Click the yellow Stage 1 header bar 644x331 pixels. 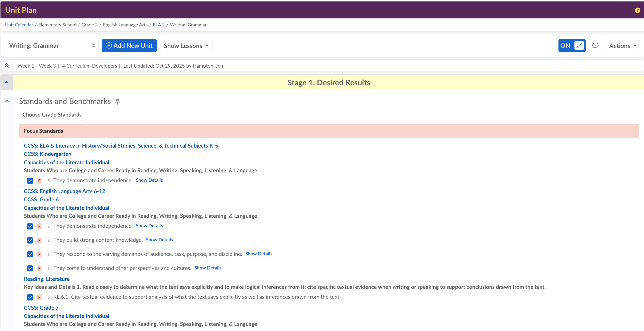click(x=329, y=82)
